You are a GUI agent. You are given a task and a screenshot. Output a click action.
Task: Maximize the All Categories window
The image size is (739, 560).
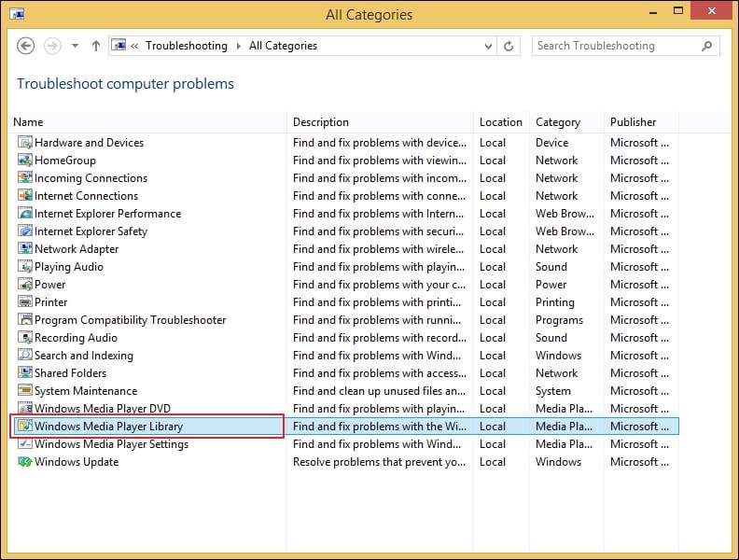pyautogui.click(x=678, y=11)
